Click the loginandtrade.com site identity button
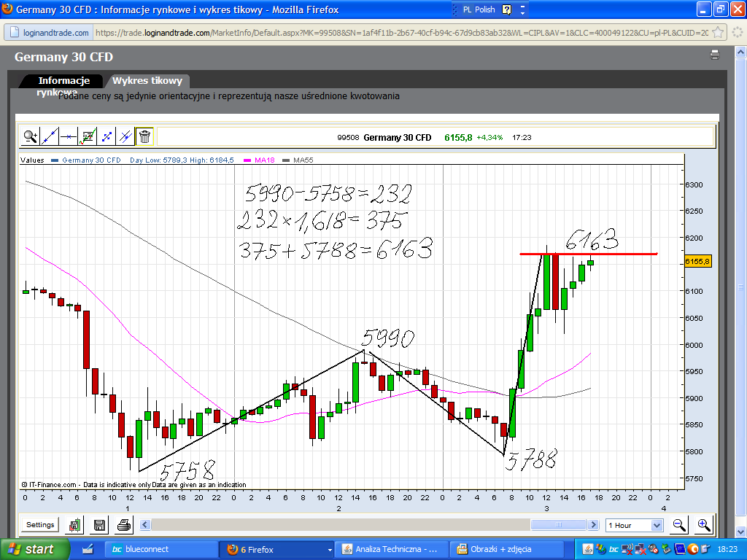Viewport: 747px width, 560px height. [x=50, y=33]
